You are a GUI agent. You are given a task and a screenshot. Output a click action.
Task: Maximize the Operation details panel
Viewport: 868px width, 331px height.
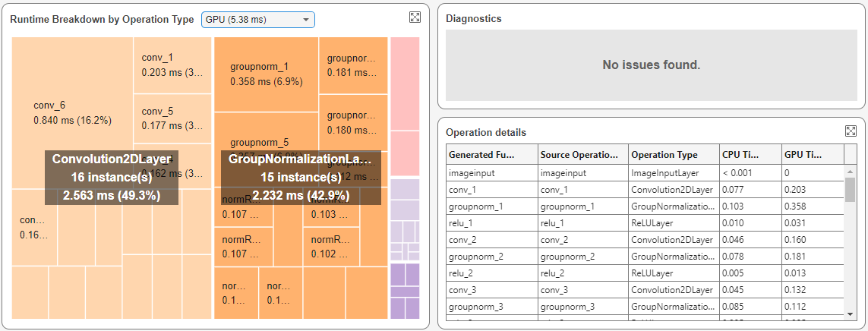(851, 131)
